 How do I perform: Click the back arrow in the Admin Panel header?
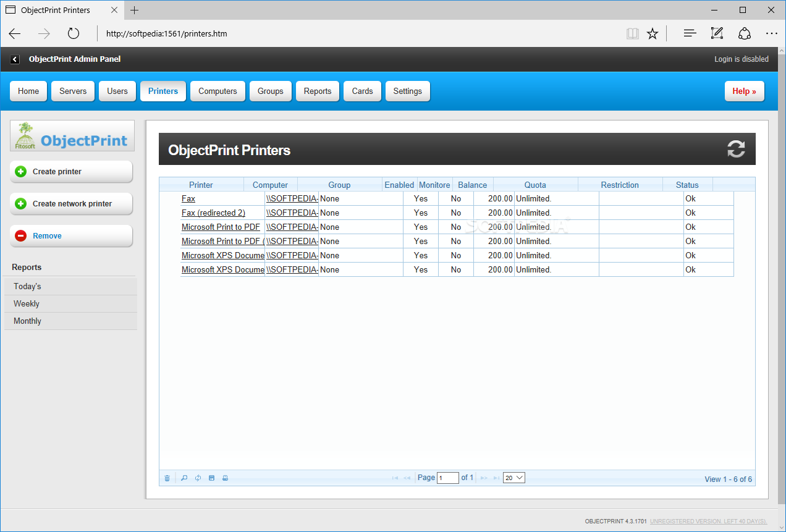pyautogui.click(x=15, y=59)
